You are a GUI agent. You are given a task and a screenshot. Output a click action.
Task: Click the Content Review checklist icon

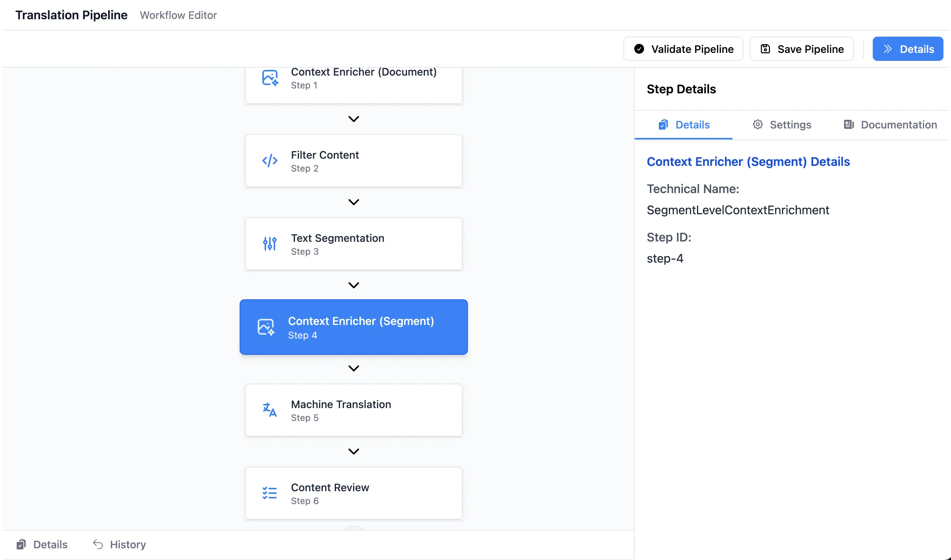click(270, 493)
